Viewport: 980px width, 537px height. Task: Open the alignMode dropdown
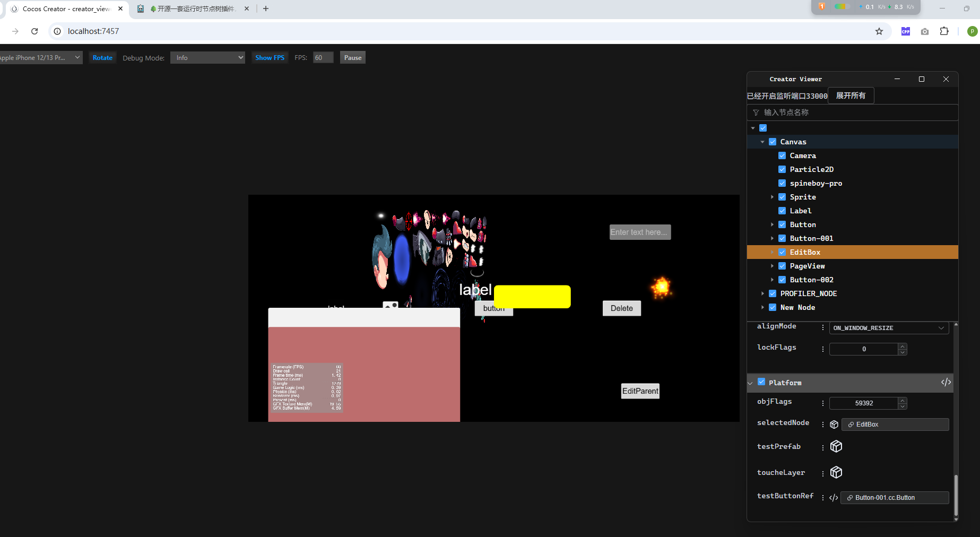click(x=889, y=328)
